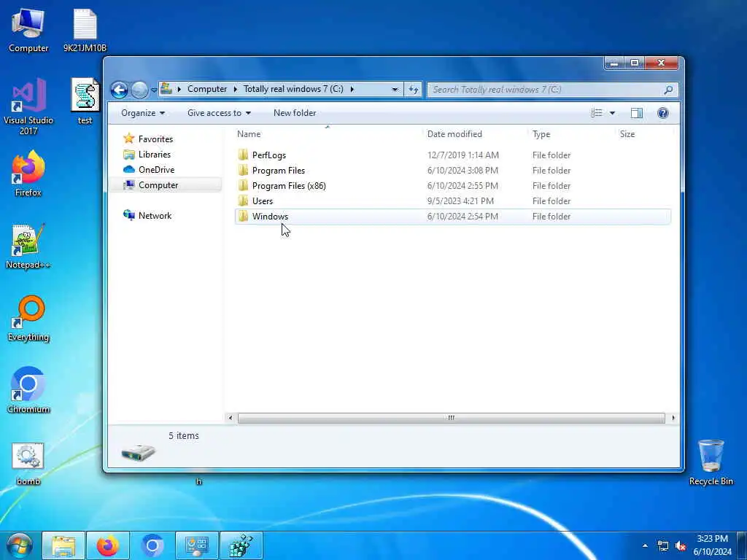Select the Program Files folder icon
The image size is (747, 560).
point(243,170)
